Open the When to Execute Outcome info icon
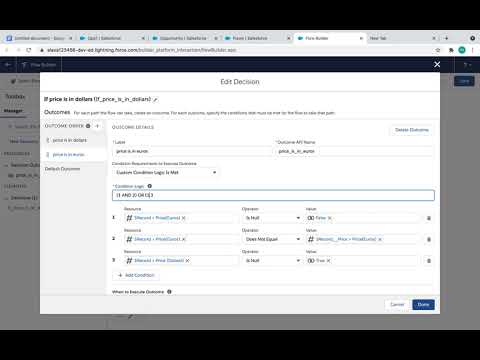 (169, 292)
